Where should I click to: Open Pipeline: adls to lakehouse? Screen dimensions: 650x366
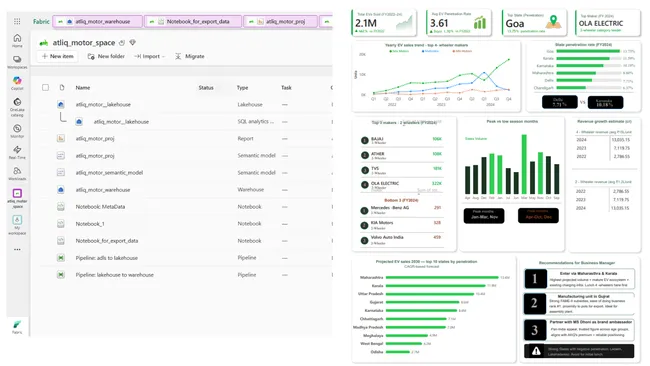point(107,258)
